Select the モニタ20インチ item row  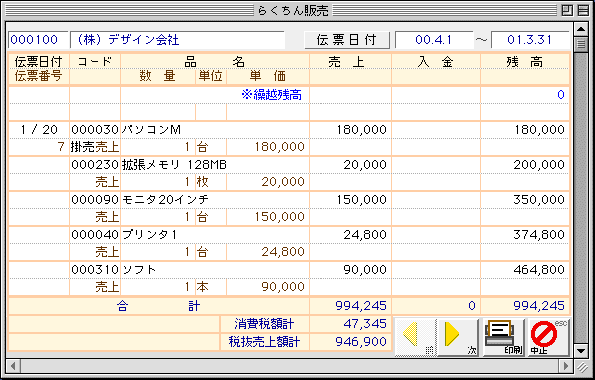(x=289, y=208)
